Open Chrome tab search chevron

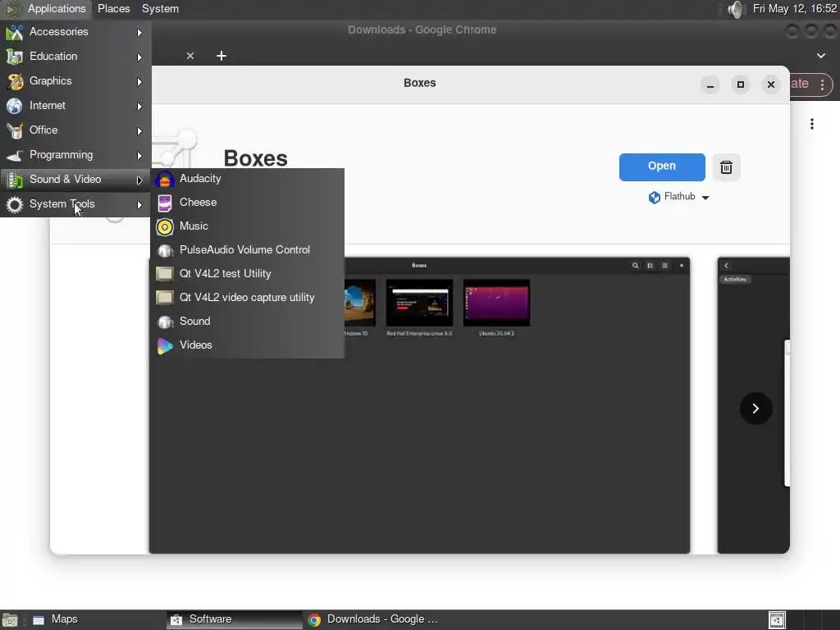(x=820, y=56)
